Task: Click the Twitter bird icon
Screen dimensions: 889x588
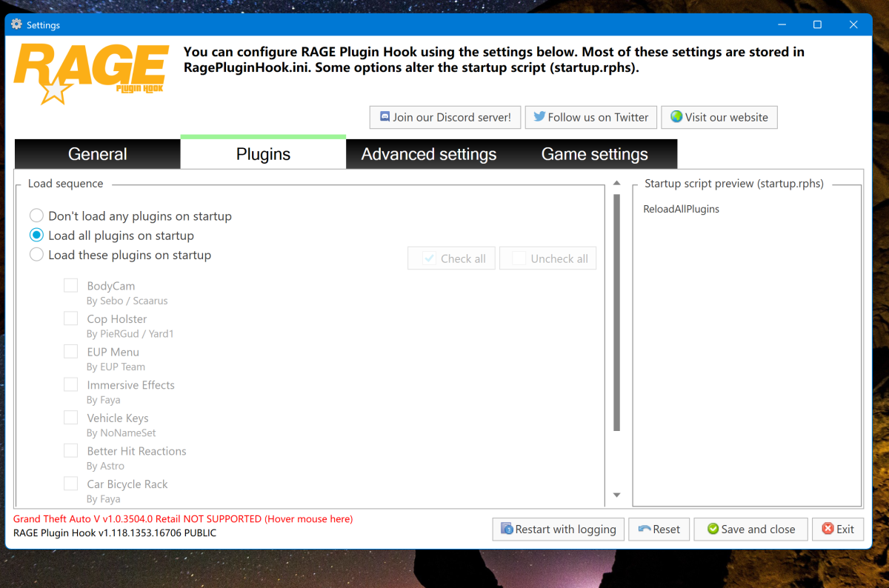Action: click(x=539, y=117)
